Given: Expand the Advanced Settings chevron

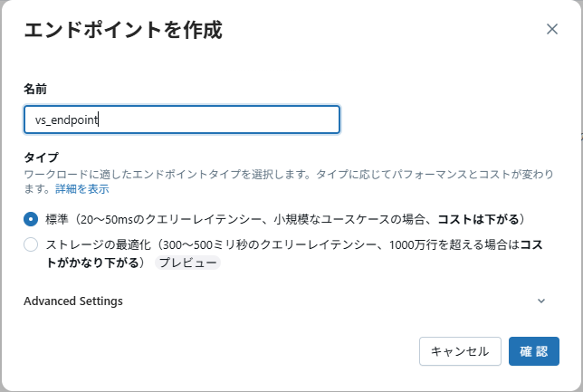Looking at the screenshot, I should point(541,301).
